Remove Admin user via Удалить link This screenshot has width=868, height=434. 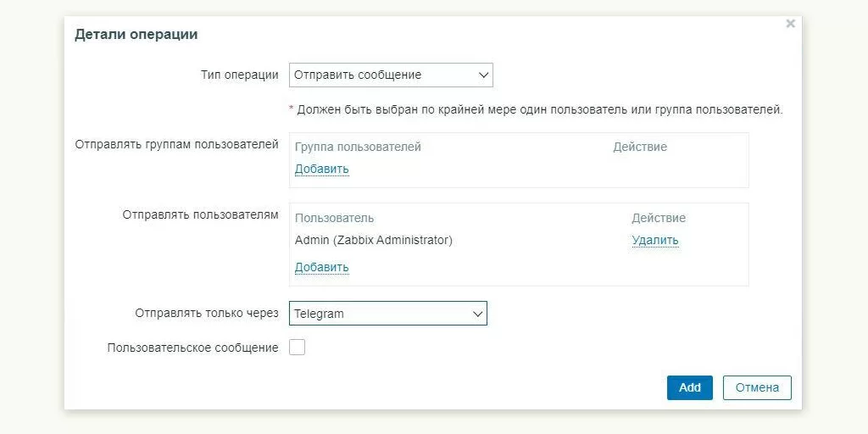(x=654, y=240)
